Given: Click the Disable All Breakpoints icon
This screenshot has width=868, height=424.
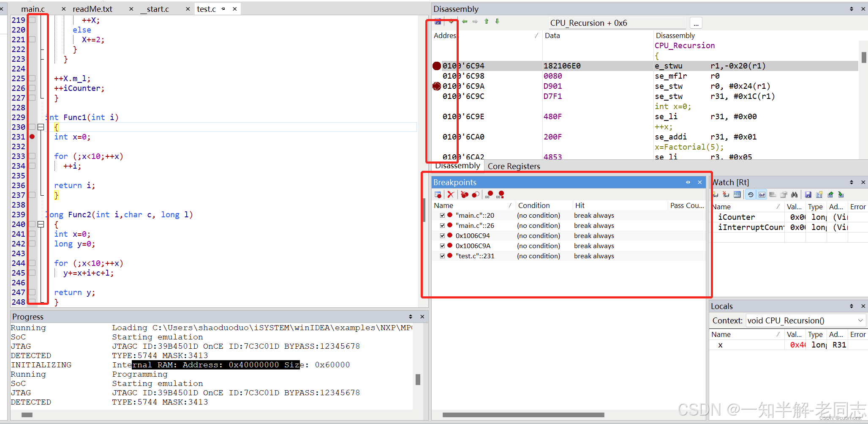Looking at the screenshot, I should click(x=476, y=194).
